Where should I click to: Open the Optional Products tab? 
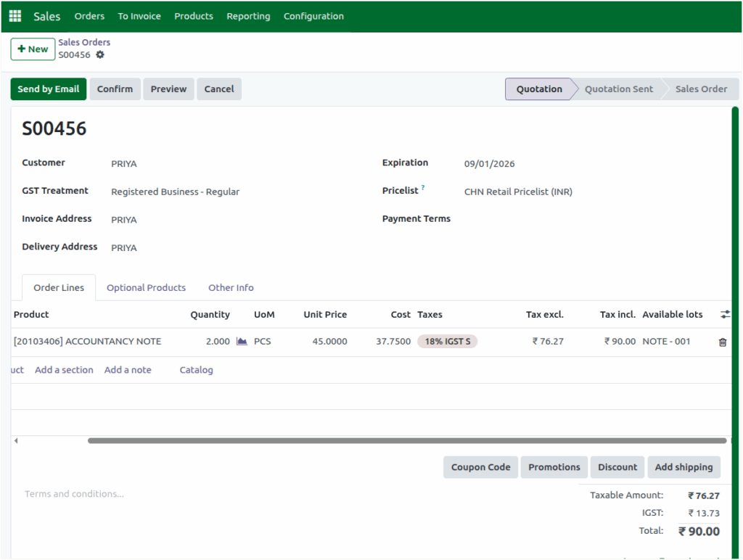pyautogui.click(x=146, y=287)
